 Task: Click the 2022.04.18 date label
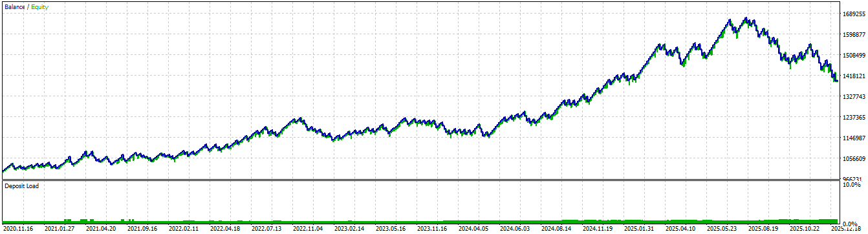point(225,228)
